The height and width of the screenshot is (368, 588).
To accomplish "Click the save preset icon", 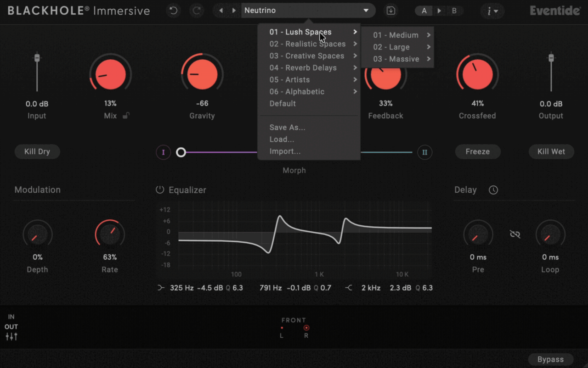I will 391,11.
